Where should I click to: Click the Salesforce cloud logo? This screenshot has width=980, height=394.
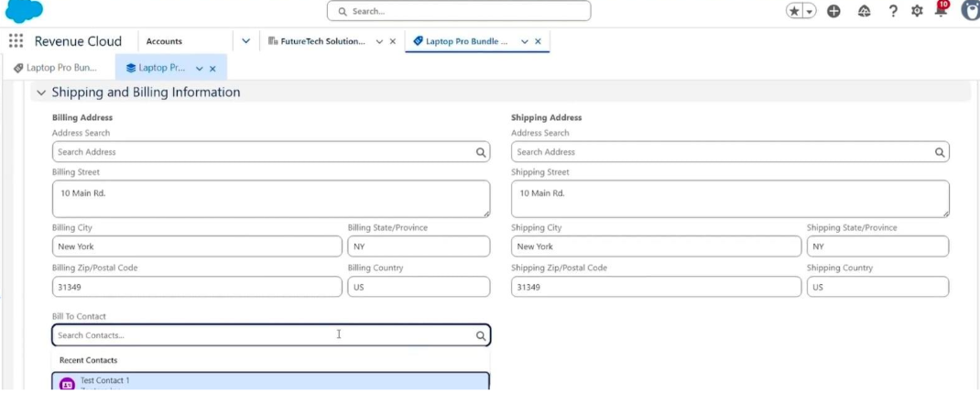point(24,11)
